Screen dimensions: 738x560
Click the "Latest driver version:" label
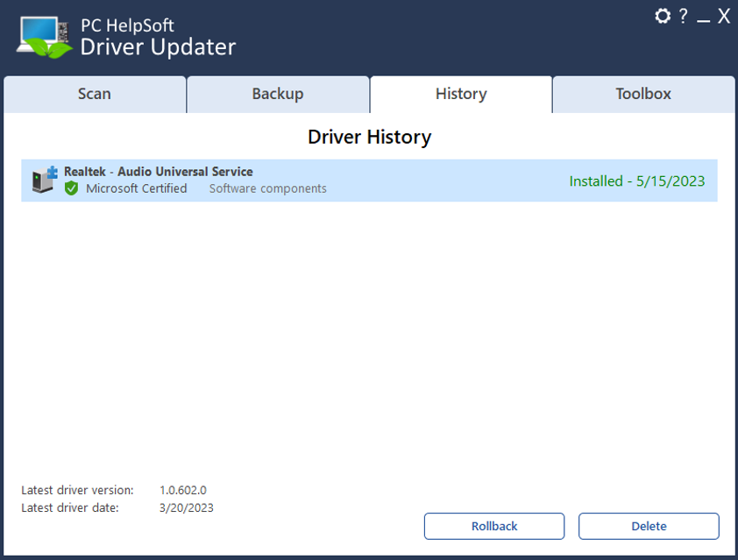[x=77, y=491]
